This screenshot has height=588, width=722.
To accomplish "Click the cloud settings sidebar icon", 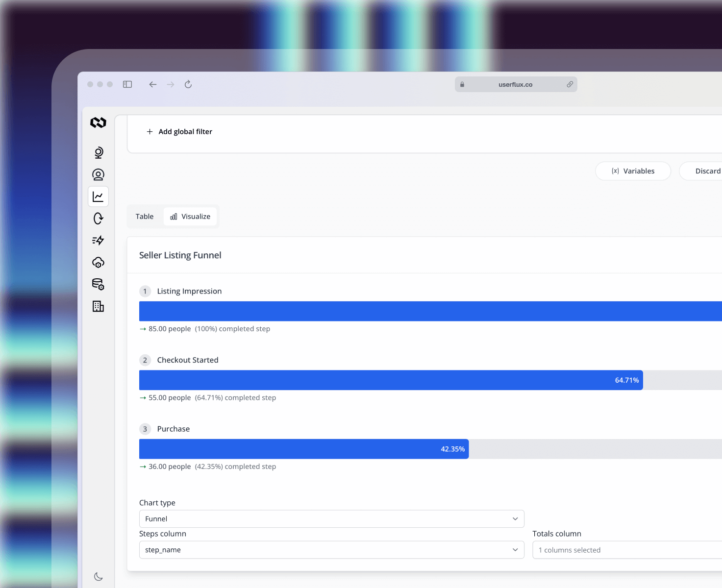I will tap(98, 262).
